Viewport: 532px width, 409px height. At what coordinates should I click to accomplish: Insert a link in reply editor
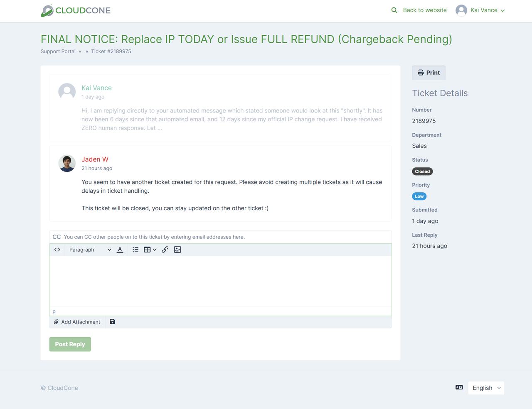(x=165, y=250)
